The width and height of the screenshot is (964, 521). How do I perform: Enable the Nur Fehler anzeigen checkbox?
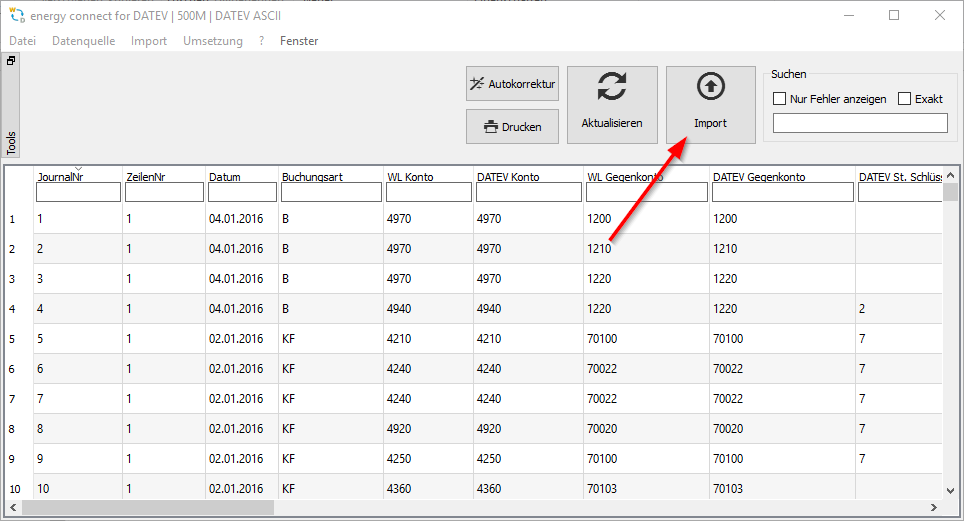click(x=780, y=98)
